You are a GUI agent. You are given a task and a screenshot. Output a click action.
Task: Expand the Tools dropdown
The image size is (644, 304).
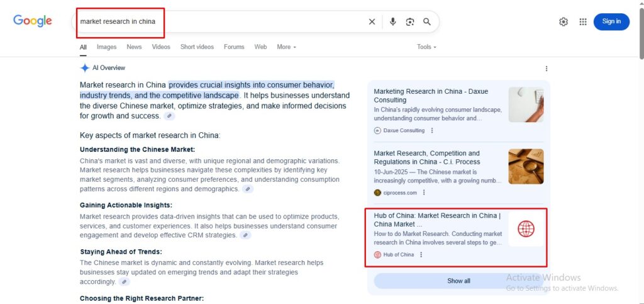[x=426, y=47]
